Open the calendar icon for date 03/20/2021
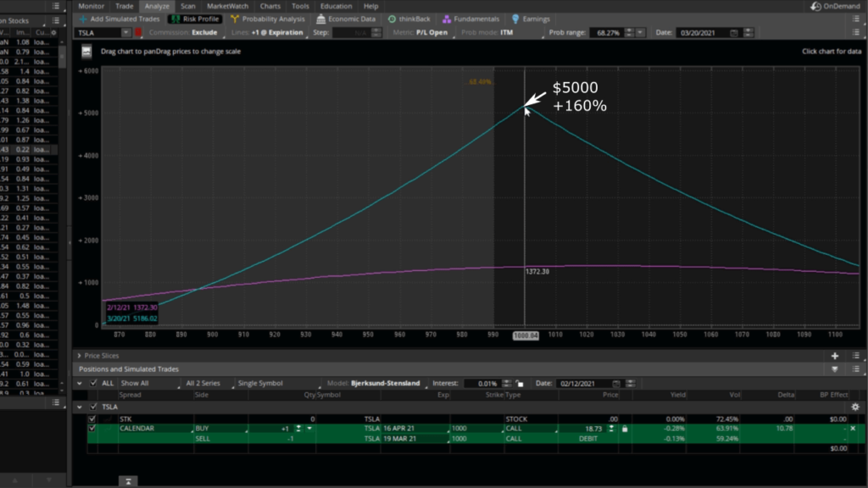This screenshot has width=868, height=488. [734, 33]
